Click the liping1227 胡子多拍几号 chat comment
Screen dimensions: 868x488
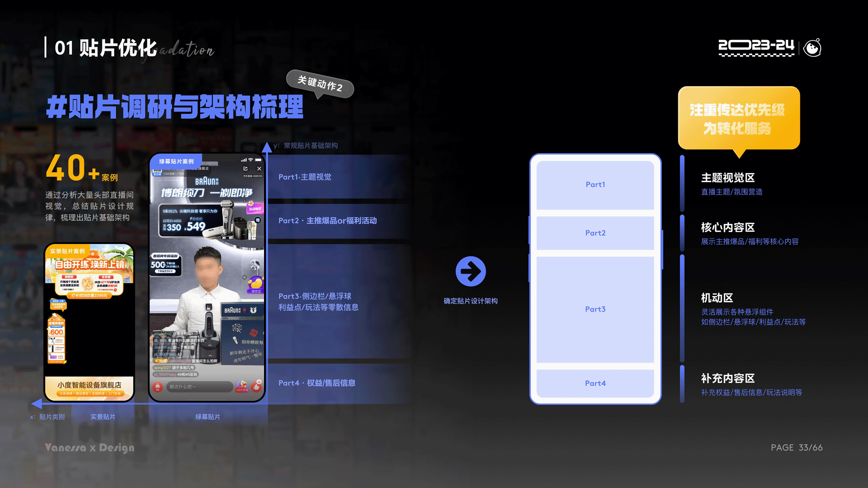(x=174, y=368)
